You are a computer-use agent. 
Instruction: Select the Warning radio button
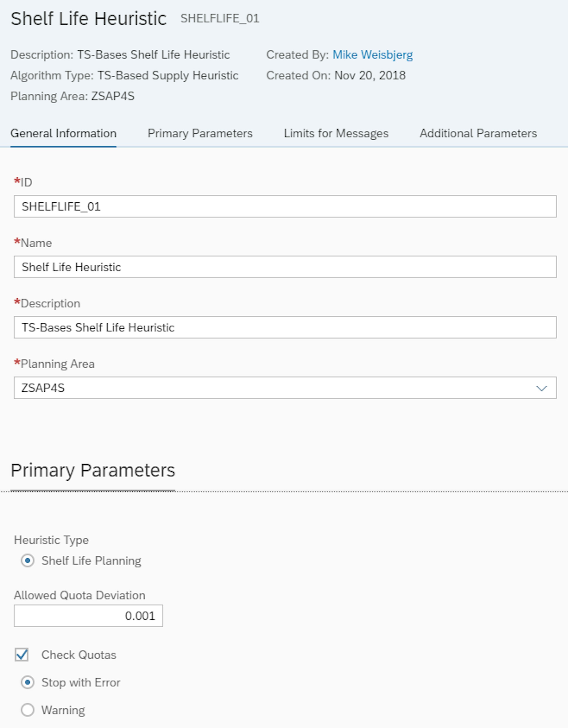(x=28, y=710)
